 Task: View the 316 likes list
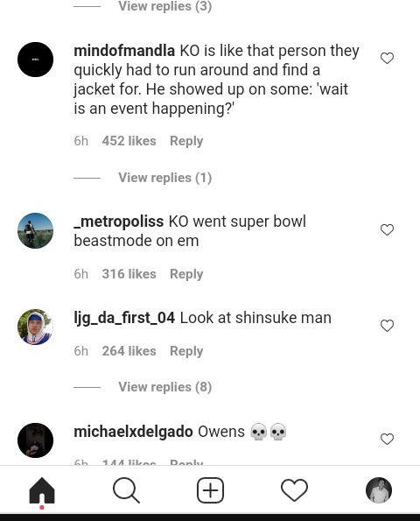(129, 274)
